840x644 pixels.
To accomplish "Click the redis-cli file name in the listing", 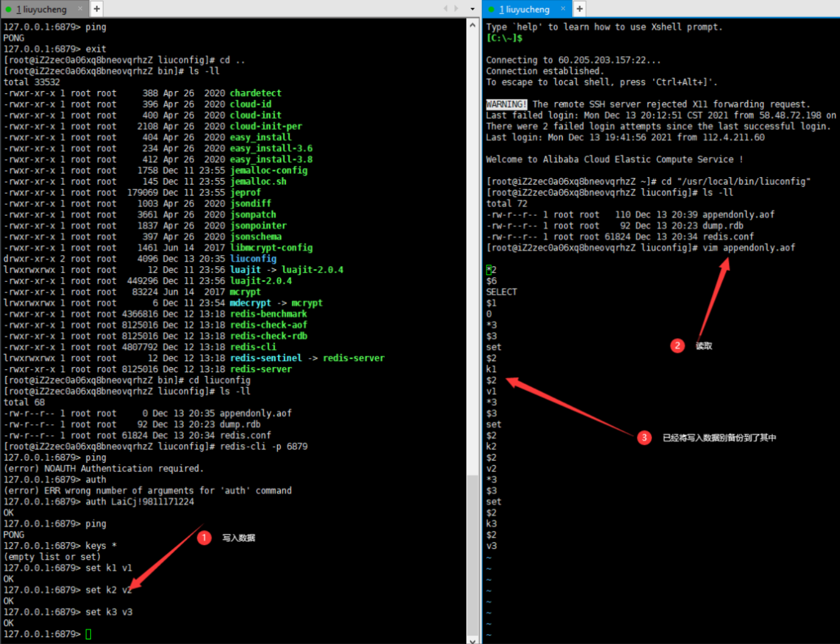I will pyautogui.click(x=253, y=347).
